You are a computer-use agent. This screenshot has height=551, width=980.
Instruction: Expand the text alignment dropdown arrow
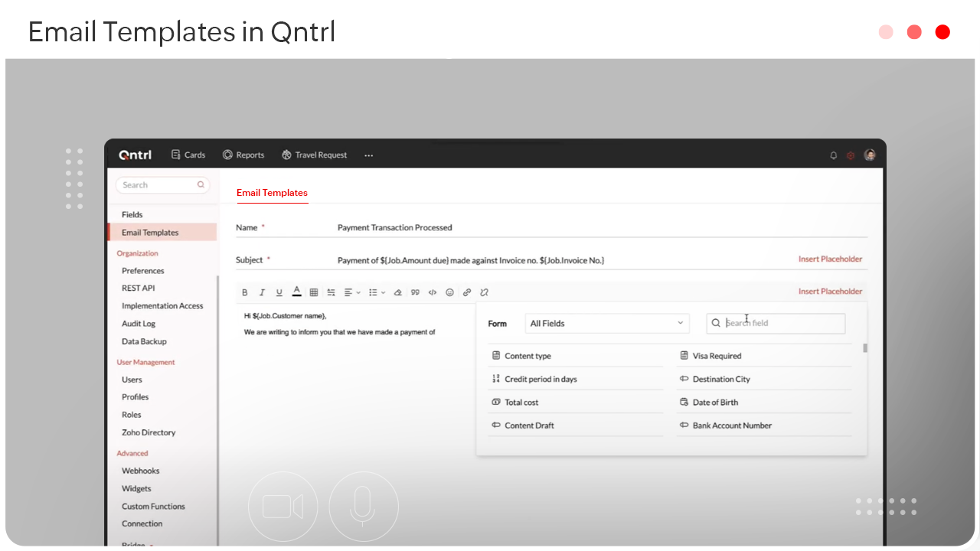point(358,292)
